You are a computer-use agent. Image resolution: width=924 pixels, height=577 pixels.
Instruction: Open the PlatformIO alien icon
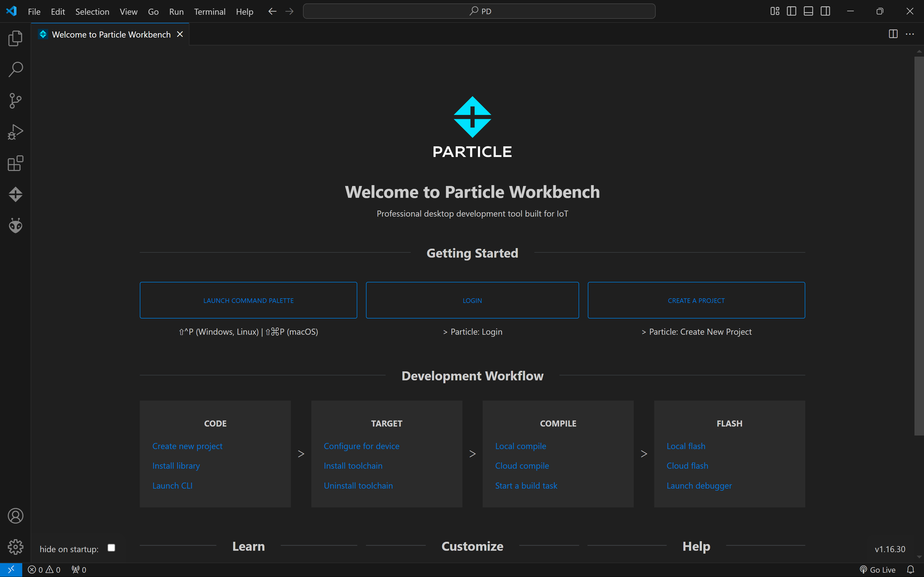click(x=15, y=226)
